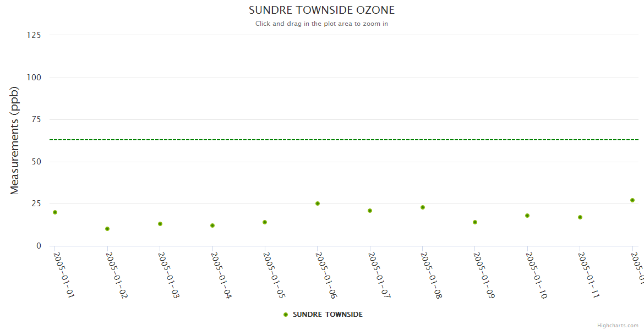Click the data point for 2005-01-02
Viewport: 644px width, 330px height.
coord(107,229)
